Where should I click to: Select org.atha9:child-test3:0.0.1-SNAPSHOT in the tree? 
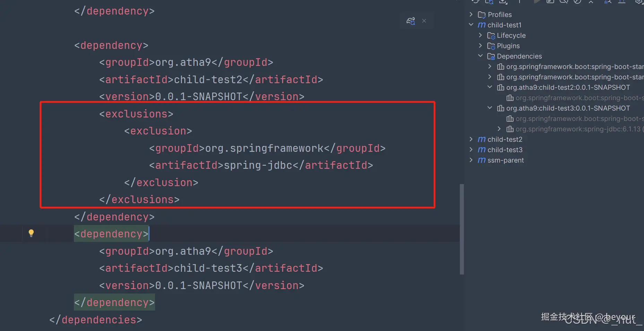pos(568,108)
